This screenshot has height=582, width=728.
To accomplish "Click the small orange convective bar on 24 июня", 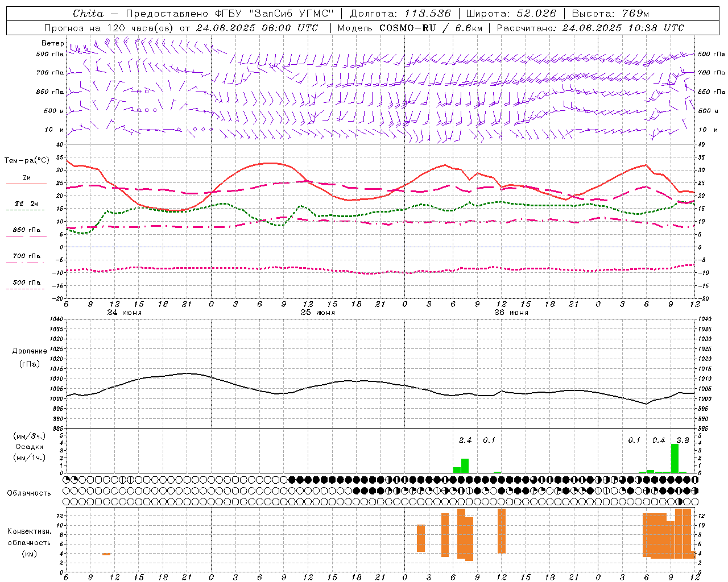I will 106,554.
